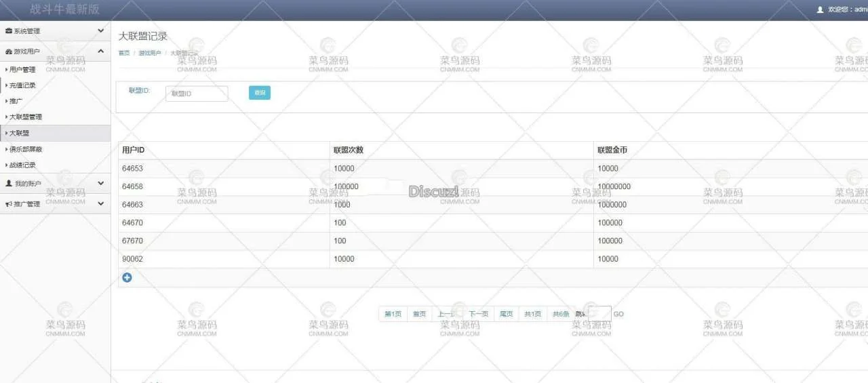Click the gamepad icon beside 游戏用户

(8, 52)
